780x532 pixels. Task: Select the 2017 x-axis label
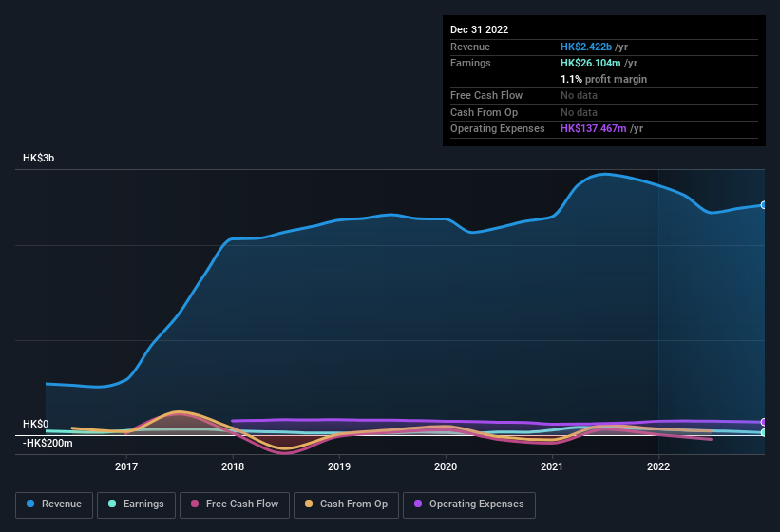coord(126,466)
